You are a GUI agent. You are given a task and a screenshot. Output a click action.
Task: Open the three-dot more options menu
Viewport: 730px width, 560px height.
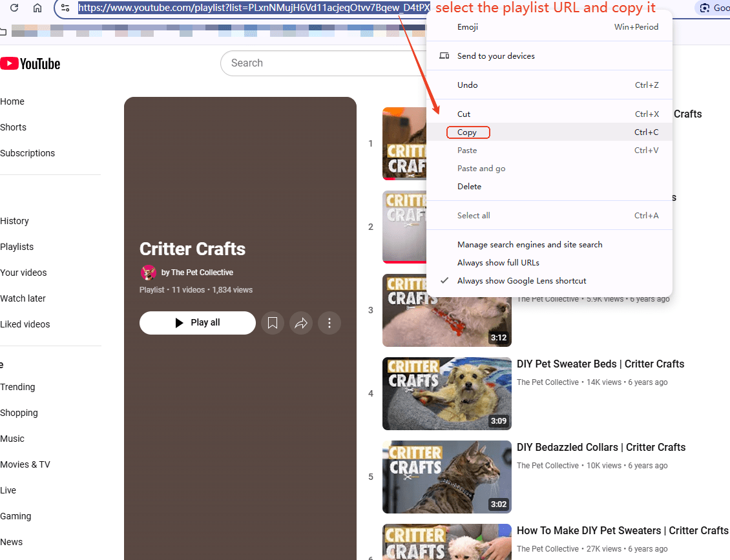pos(329,323)
